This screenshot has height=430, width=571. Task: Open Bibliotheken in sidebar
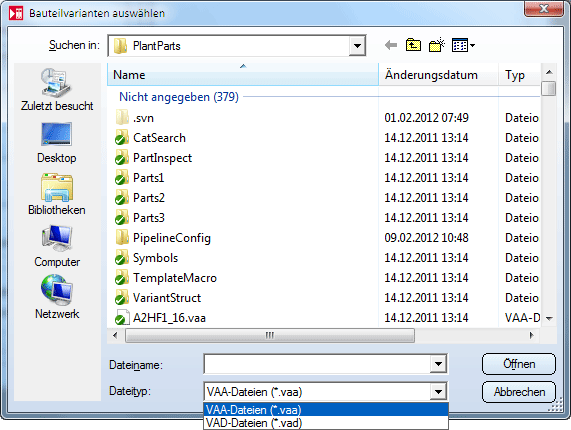[x=57, y=194]
